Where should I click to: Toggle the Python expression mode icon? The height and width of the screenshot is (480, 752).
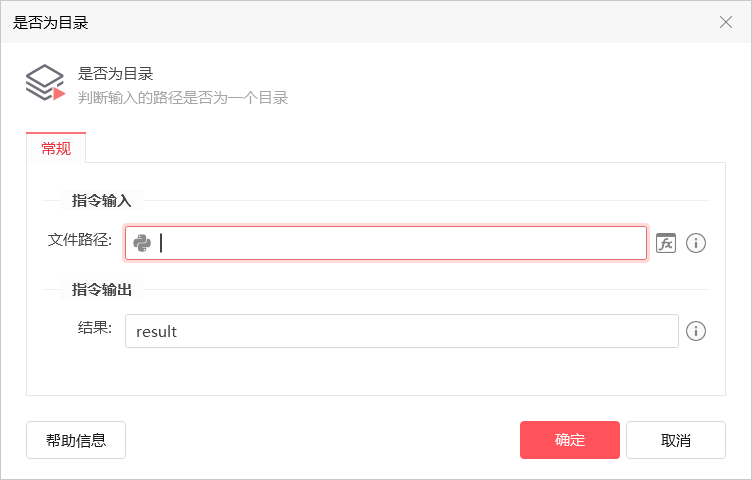pyautogui.click(x=142, y=243)
